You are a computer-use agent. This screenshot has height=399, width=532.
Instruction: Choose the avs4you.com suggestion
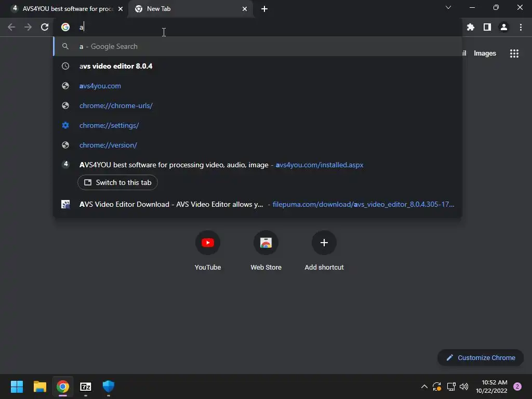258,86
